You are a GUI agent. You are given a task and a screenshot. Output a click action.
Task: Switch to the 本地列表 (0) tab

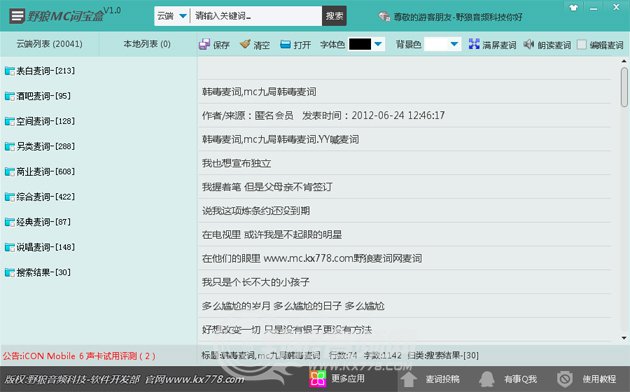[x=147, y=44]
